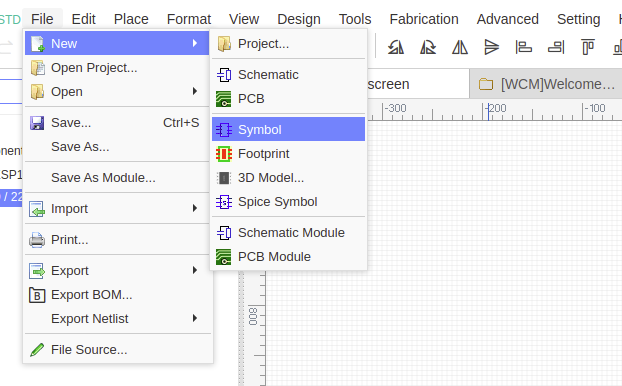Open the Fabrication menu
Viewport: 622px width, 386px height.
click(424, 19)
